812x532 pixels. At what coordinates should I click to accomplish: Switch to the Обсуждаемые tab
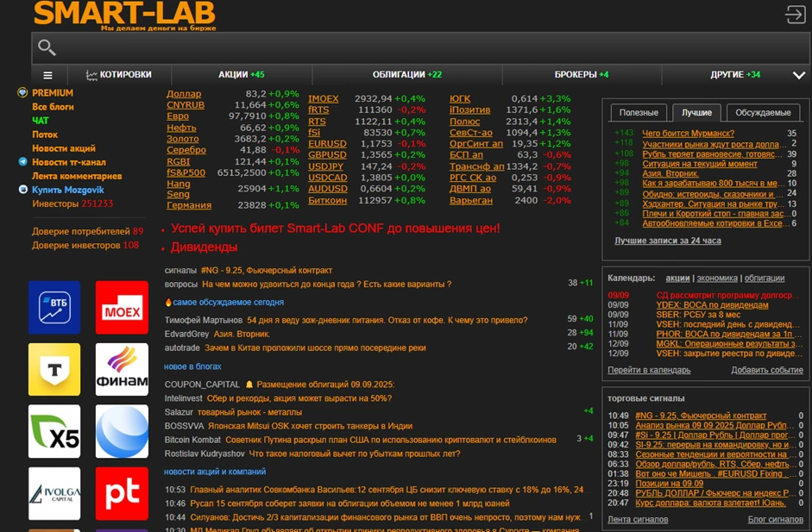(762, 113)
